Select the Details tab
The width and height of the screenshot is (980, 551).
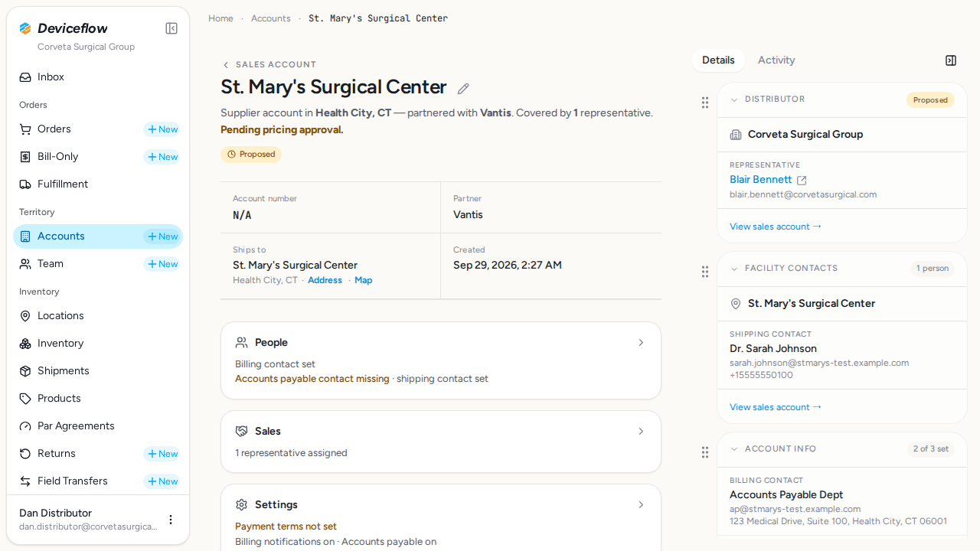(x=718, y=60)
